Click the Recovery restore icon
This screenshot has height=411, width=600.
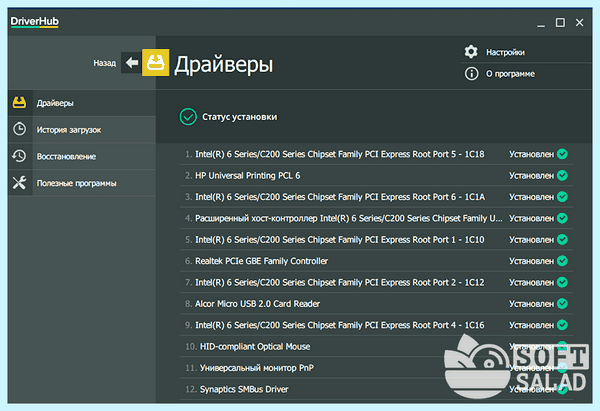coord(19,156)
